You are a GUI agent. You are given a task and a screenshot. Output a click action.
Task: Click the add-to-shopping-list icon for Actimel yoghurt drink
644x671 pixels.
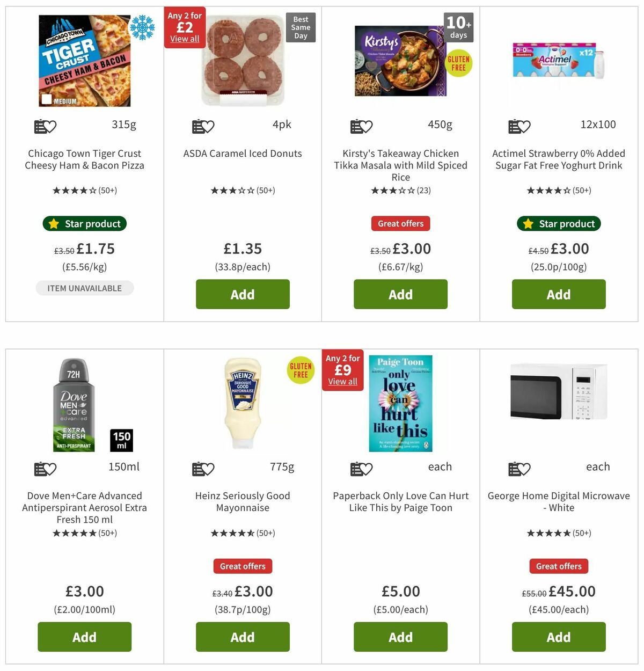click(519, 126)
